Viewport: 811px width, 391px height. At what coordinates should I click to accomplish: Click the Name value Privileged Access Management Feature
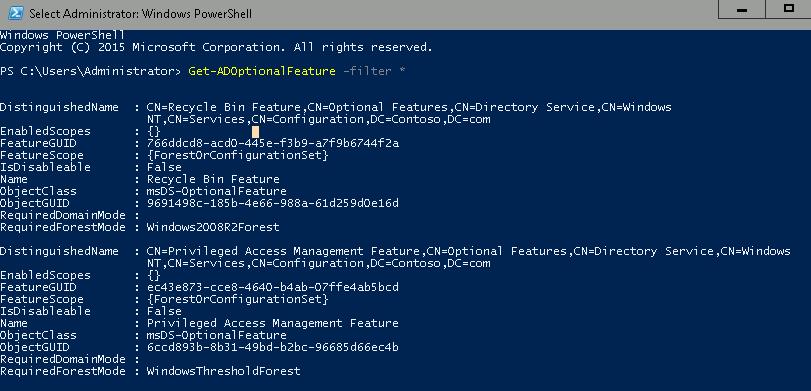point(273,323)
